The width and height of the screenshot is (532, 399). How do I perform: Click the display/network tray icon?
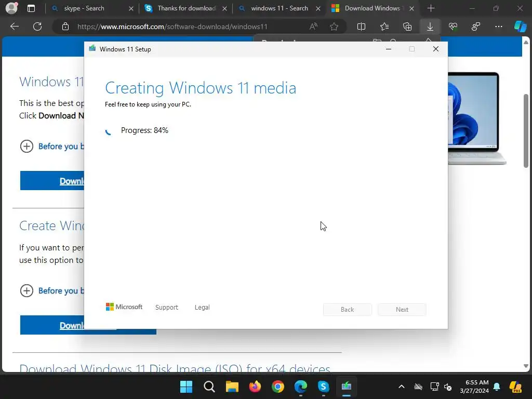(434, 387)
